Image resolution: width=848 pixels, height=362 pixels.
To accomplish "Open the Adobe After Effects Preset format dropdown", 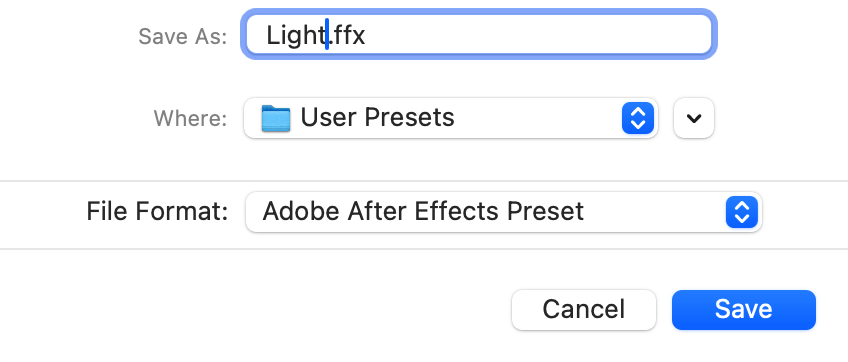I will pyautogui.click(x=504, y=212).
